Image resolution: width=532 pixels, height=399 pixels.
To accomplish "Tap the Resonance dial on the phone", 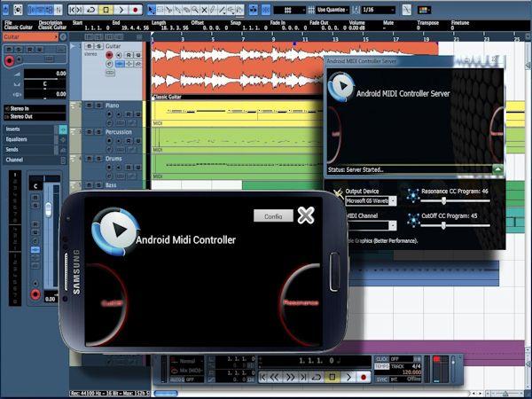I will 300,302.
